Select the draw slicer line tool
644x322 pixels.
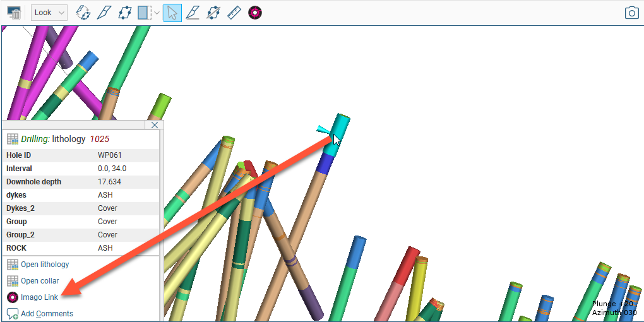tap(104, 13)
